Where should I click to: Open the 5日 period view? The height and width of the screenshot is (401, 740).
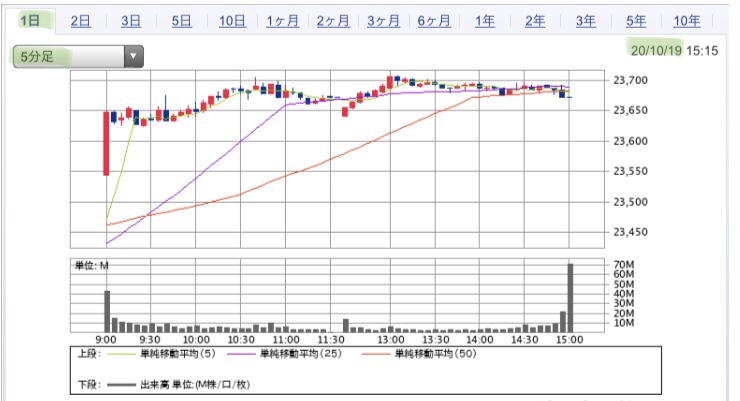[x=181, y=21]
